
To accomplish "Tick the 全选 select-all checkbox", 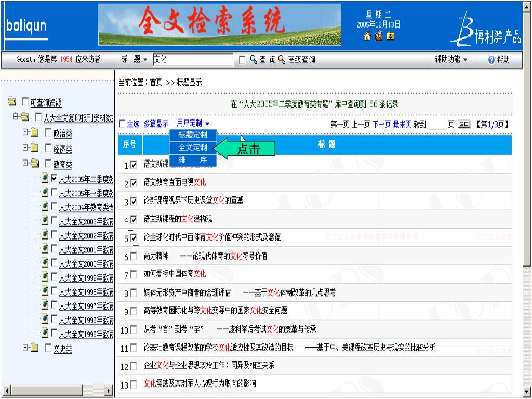I will pos(122,124).
